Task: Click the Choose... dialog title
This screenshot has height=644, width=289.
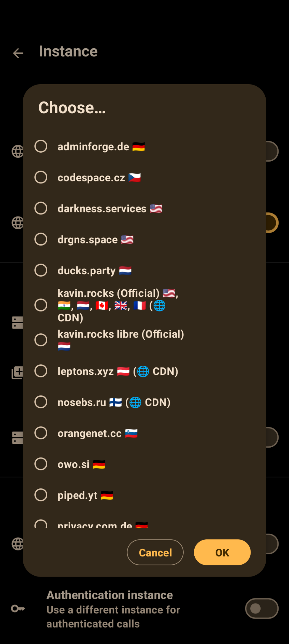Action: [72, 108]
